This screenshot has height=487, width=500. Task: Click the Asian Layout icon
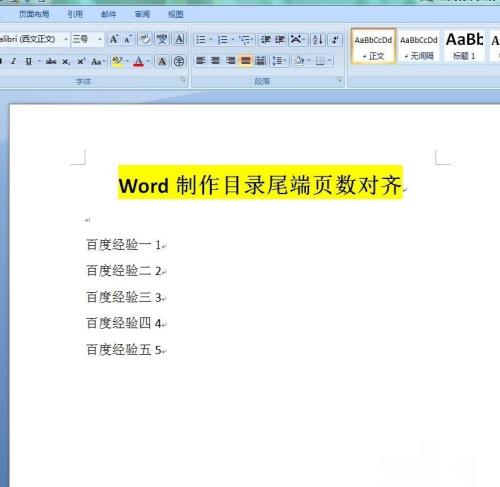(x=297, y=40)
